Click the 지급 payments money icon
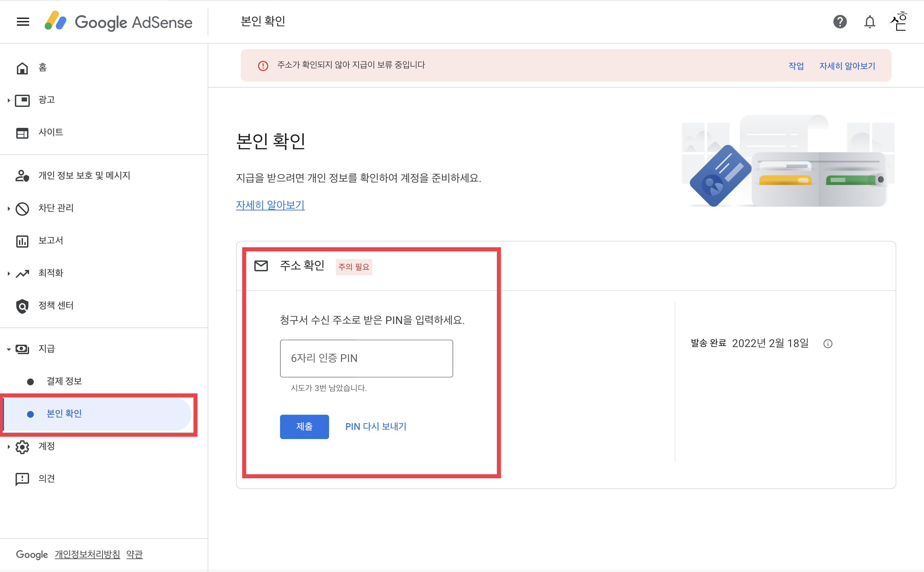924x572 pixels. click(x=22, y=349)
